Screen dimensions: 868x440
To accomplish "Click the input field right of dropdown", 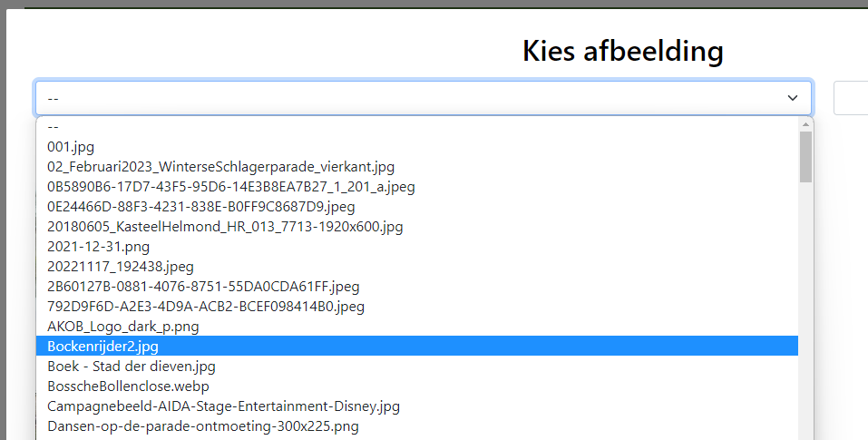I will pos(851,98).
